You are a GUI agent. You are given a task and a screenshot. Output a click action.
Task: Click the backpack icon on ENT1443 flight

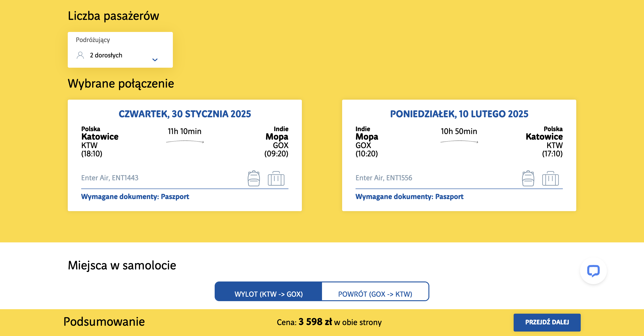254,178
